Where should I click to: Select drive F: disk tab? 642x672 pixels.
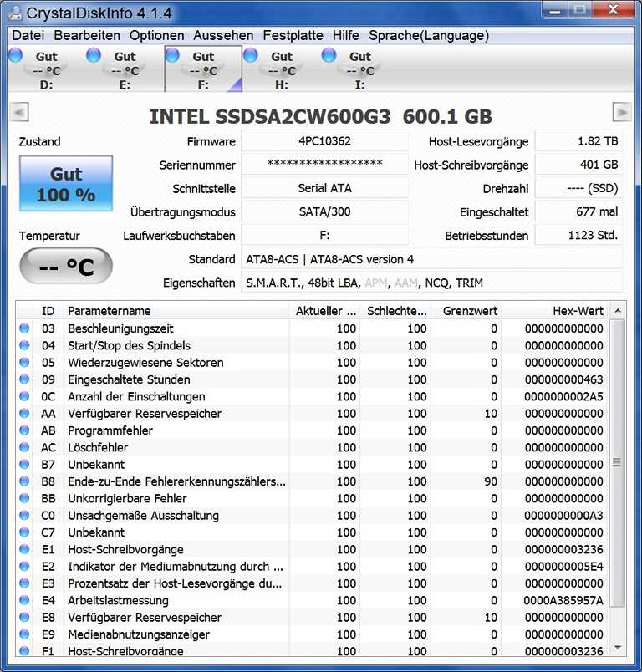(x=203, y=69)
